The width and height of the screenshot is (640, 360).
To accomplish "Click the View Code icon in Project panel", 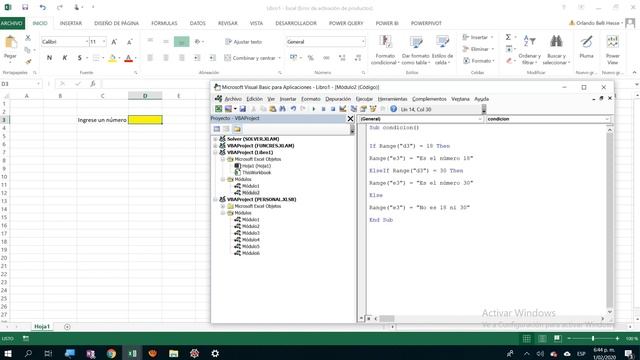I will coord(217,129).
